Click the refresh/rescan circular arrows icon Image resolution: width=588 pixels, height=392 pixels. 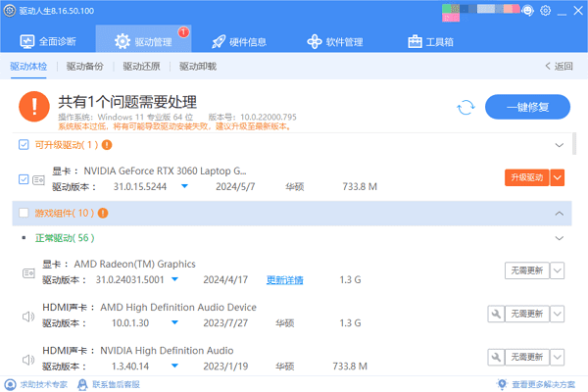[x=466, y=107]
